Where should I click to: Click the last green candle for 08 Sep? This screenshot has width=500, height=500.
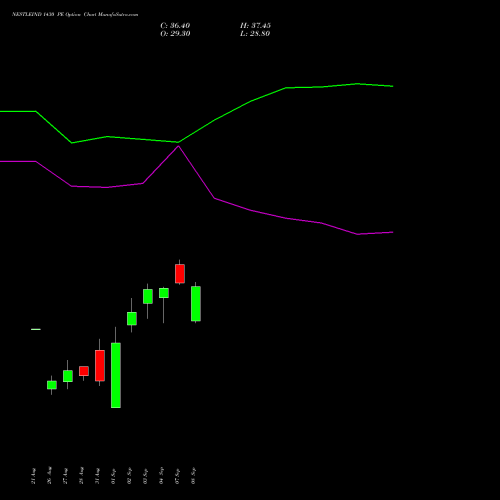196,303
